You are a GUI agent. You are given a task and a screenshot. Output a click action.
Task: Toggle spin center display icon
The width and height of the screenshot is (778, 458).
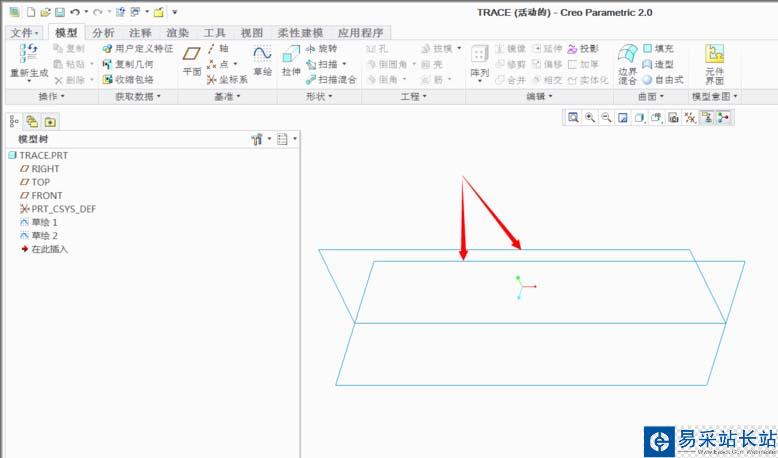click(723, 118)
